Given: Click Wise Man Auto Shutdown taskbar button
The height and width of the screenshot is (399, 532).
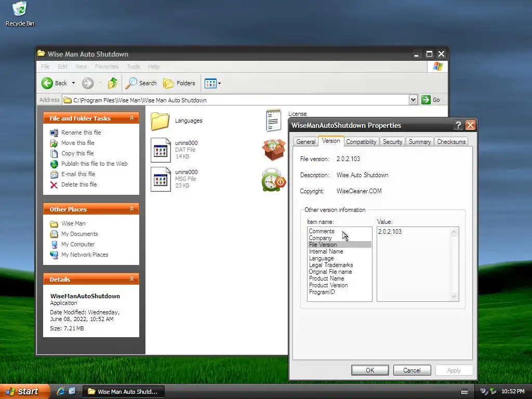Looking at the screenshot, I should pos(124,392).
